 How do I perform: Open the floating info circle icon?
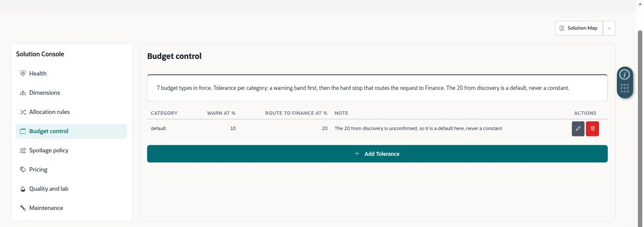pyautogui.click(x=625, y=74)
